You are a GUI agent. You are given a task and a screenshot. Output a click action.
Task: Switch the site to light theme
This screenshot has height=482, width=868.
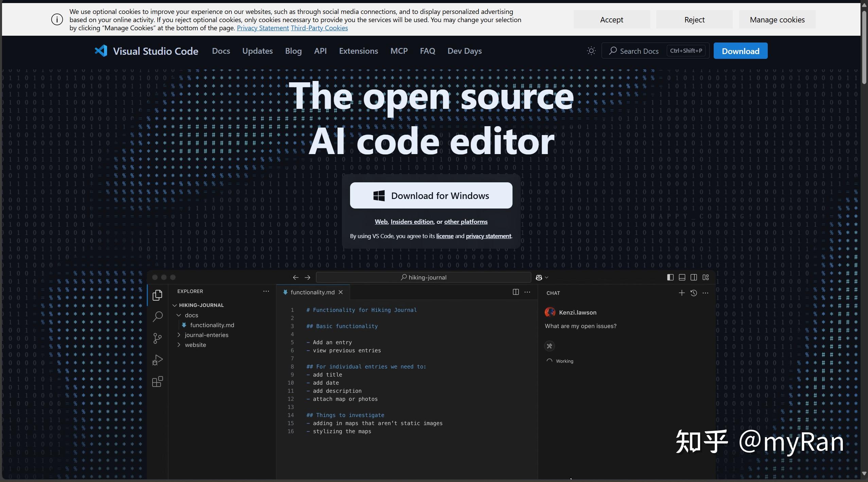point(591,50)
